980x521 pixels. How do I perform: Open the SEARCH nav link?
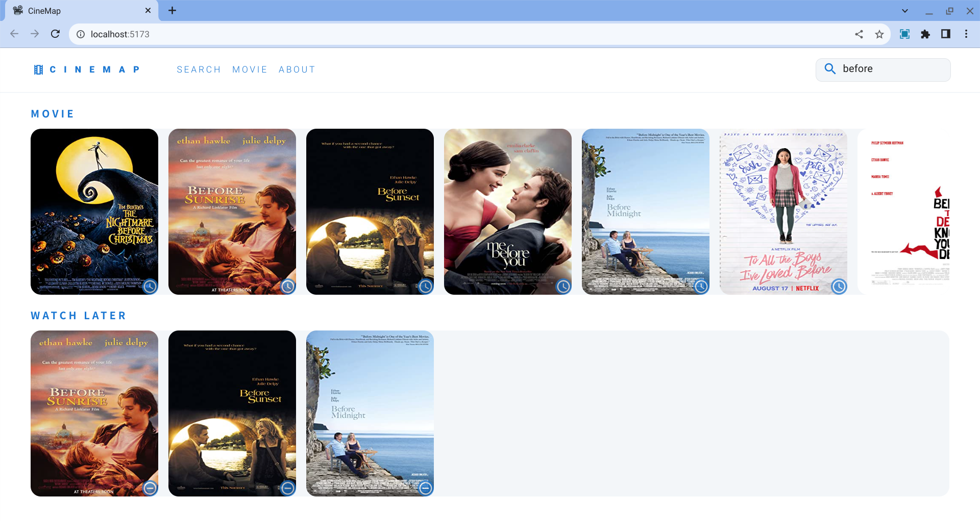[199, 69]
